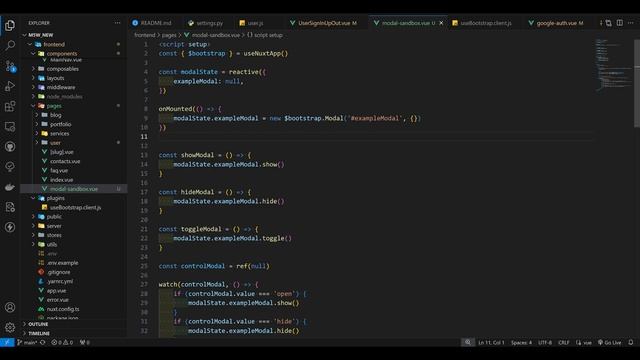Click the pages breadcrumb segment
Viewport: 640px width, 360px height.
click(169, 35)
